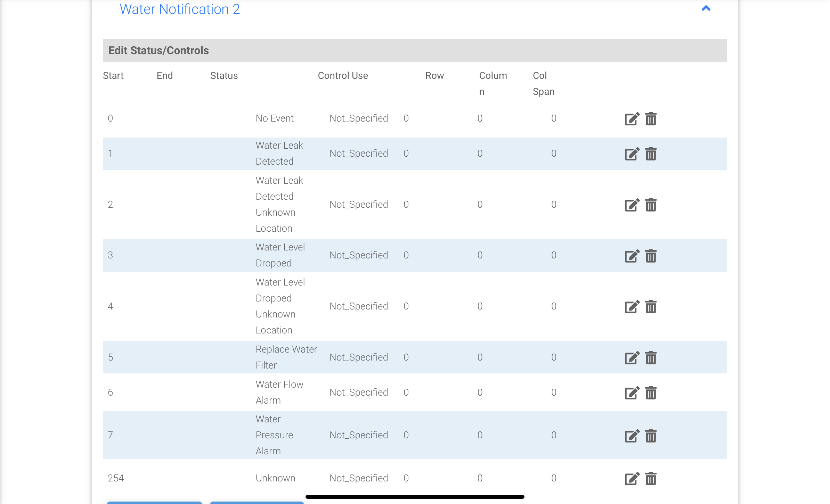Edit the row with start value 2
Screen dimensions: 830x504
tap(632, 205)
